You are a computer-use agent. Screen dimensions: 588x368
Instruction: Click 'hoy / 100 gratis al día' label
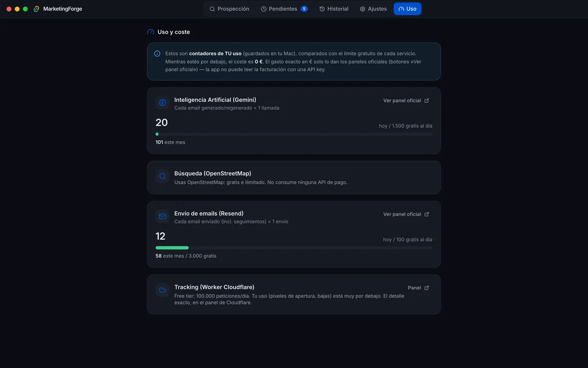pos(407,239)
